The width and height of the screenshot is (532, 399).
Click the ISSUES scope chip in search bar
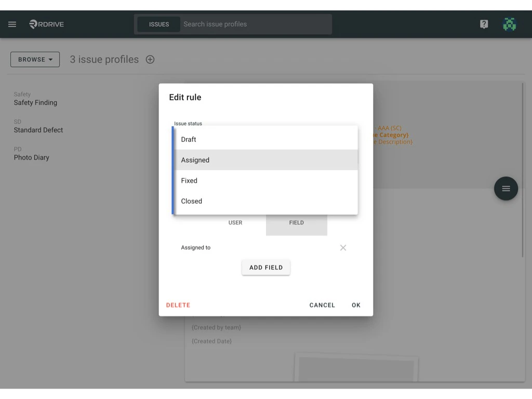(158, 24)
